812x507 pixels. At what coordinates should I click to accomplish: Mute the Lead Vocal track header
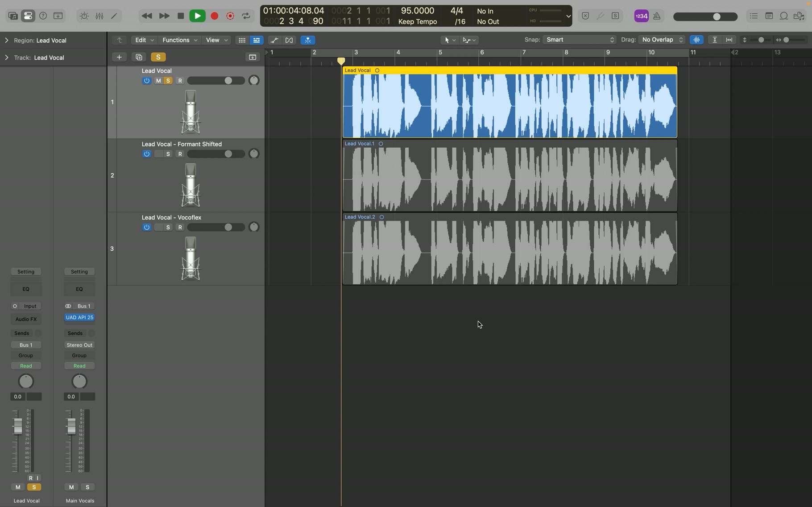point(158,81)
